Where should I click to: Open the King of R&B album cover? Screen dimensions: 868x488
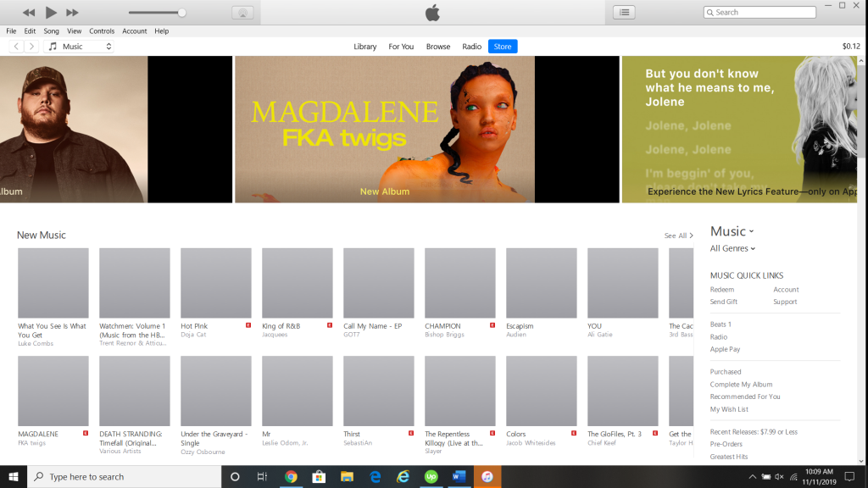[298, 283]
